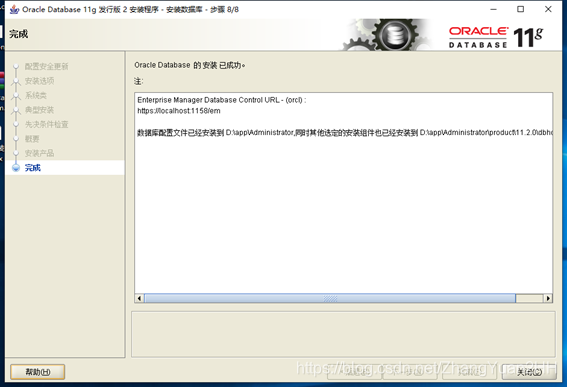567x387 pixels.
Task: Select the 安装产品 step in the sidebar
Action: pyautogui.click(x=39, y=153)
